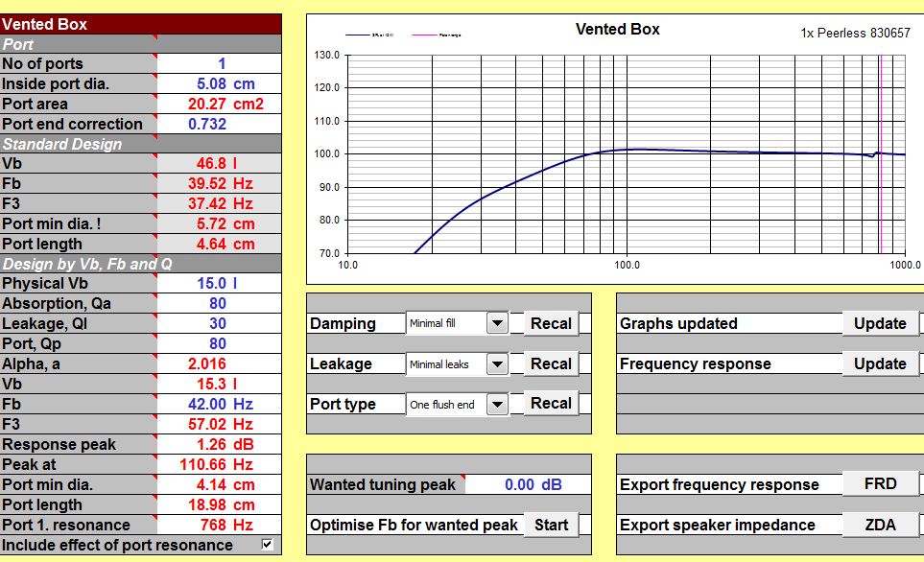
Task: Click Port 1. resonance 768 Hz value
Action: pos(219,525)
